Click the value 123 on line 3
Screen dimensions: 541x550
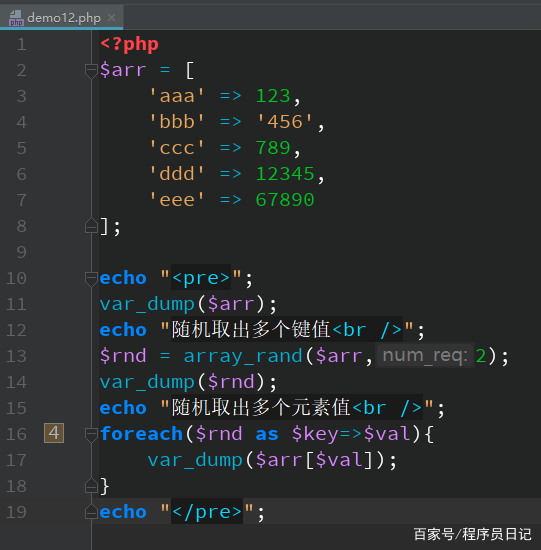(x=273, y=96)
